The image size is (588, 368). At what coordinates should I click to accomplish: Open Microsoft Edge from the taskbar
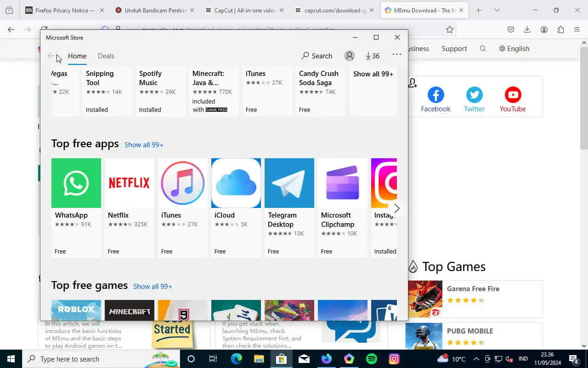pyautogui.click(x=237, y=359)
